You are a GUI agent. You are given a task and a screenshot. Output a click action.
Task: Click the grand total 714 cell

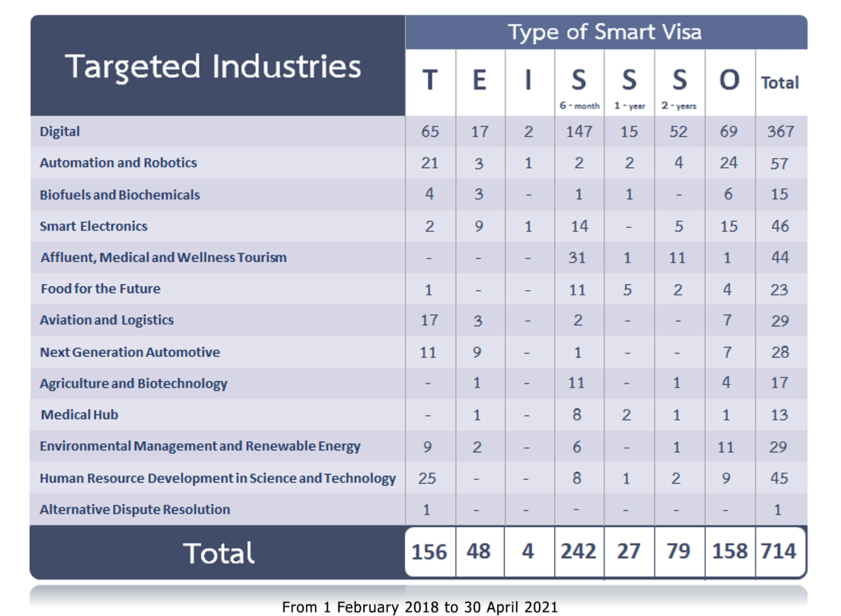point(779,551)
